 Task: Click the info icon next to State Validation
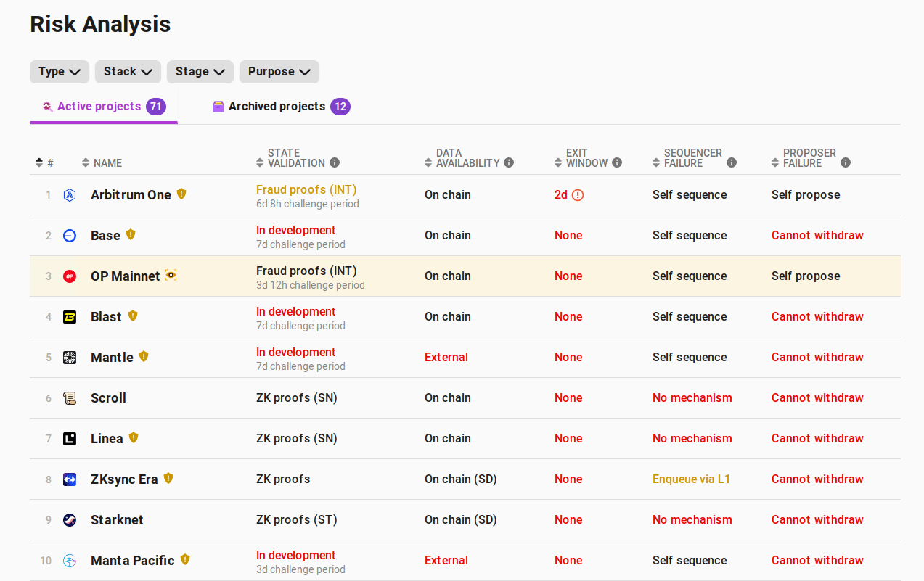click(335, 162)
